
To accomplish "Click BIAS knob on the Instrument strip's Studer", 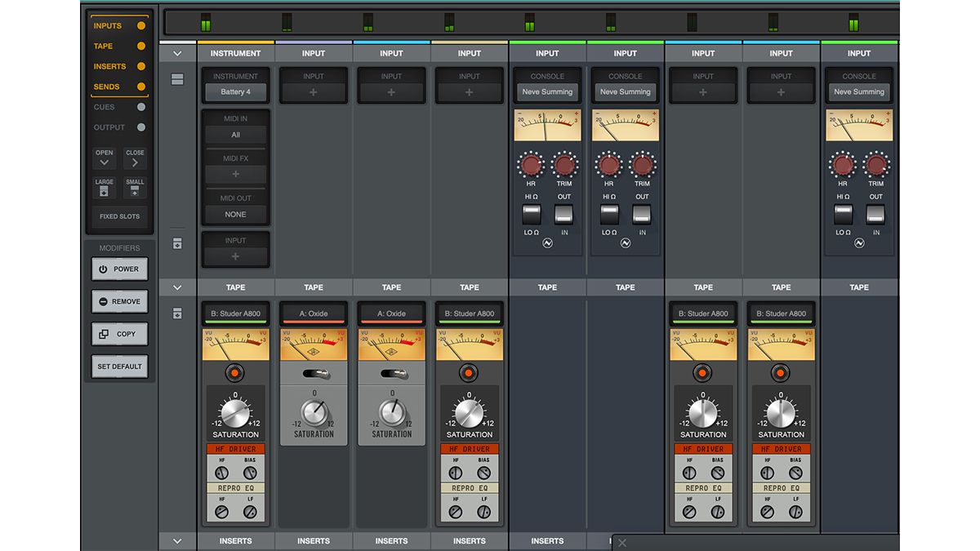I will point(250,473).
